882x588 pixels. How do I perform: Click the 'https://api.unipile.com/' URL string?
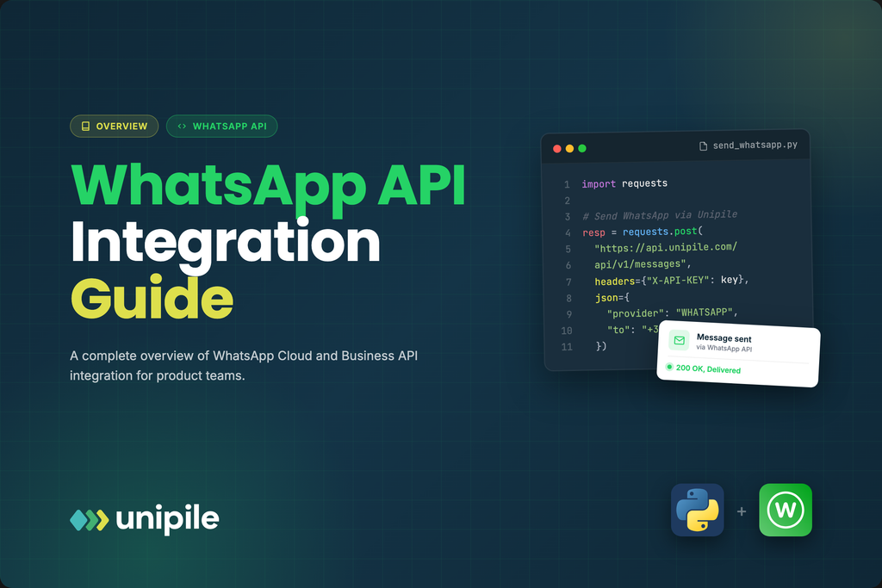click(x=666, y=247)
